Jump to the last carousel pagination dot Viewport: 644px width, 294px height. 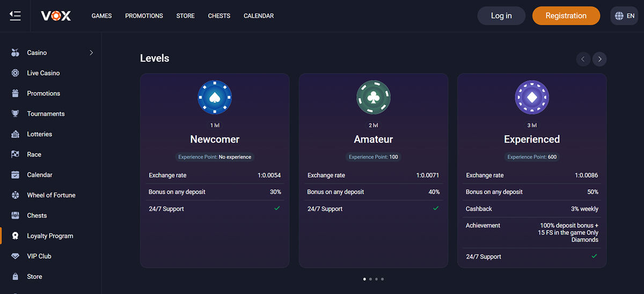click(383, 279)
